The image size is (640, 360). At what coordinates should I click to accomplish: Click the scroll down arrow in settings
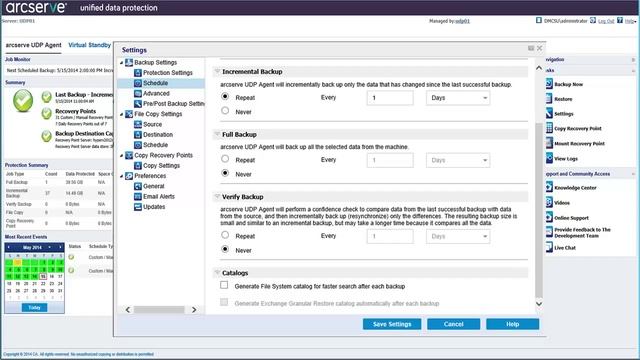tap(539, 304)
